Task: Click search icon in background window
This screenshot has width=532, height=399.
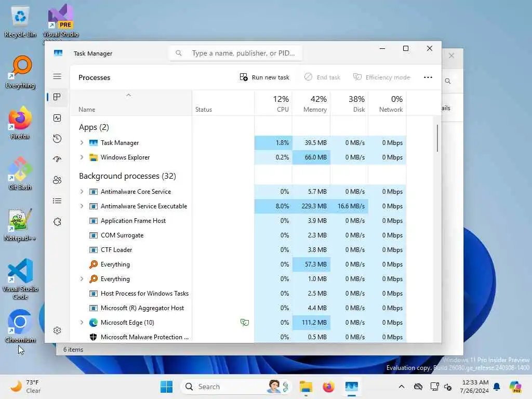Action: coord(448,81)
